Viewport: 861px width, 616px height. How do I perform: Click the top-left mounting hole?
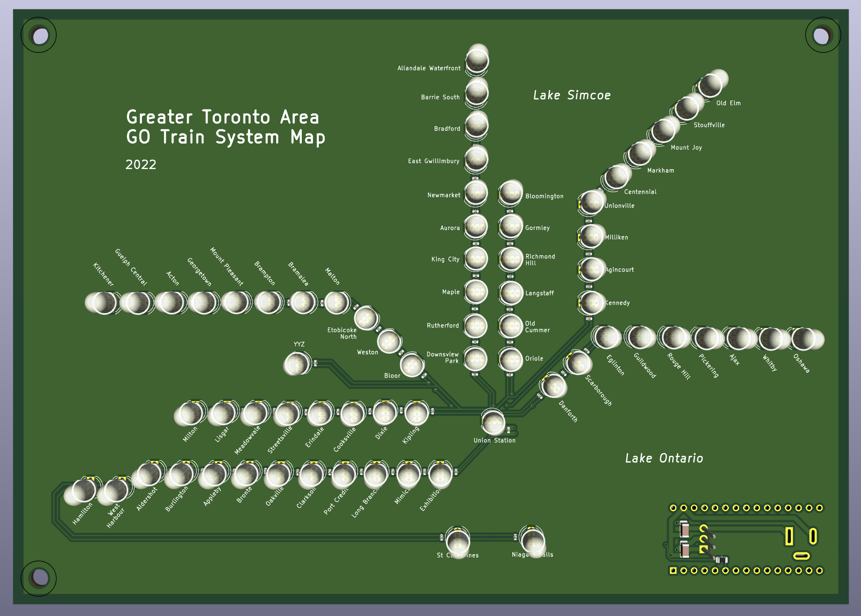(39, 35)
